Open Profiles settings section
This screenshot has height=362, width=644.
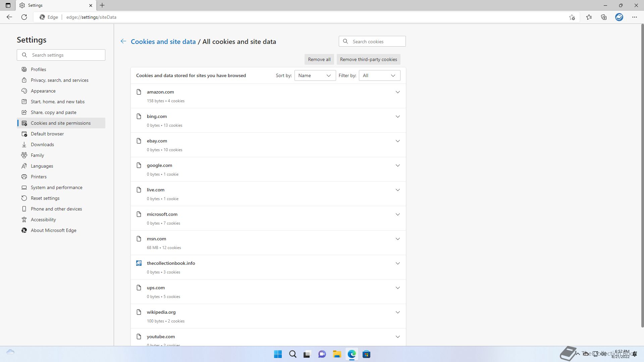[61, 69]
